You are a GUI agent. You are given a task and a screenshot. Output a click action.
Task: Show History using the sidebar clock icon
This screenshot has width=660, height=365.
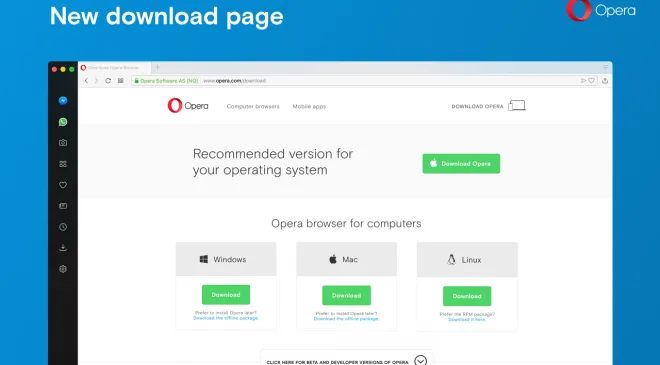click(63, 227)
